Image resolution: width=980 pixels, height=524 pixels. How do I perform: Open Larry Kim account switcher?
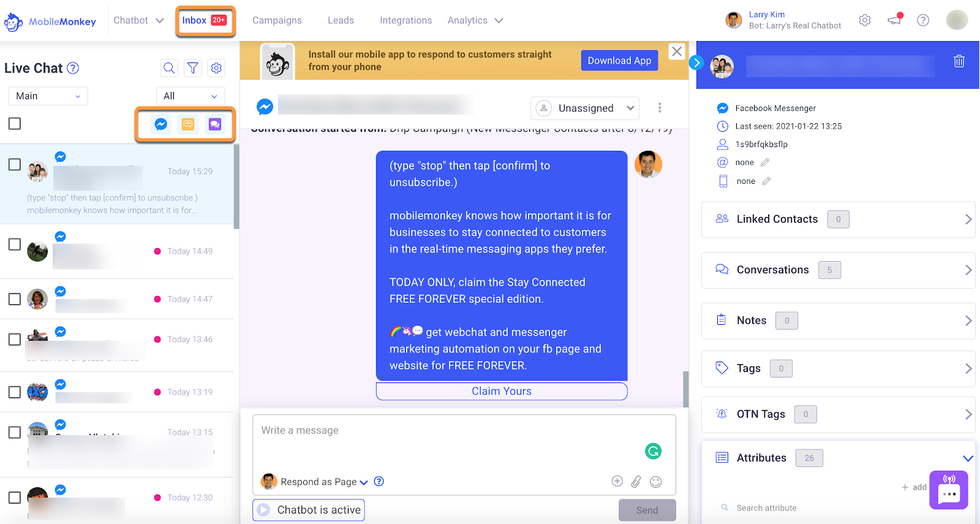(x=783, y=20)
